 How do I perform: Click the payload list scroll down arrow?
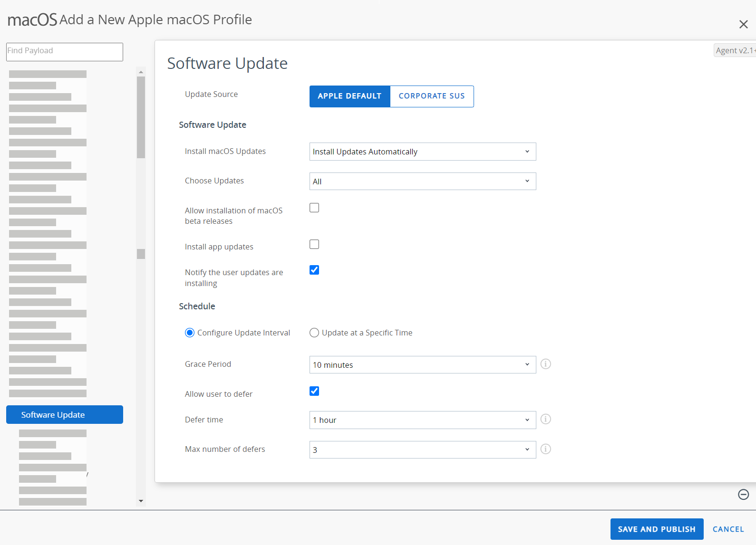click(141, 501)
